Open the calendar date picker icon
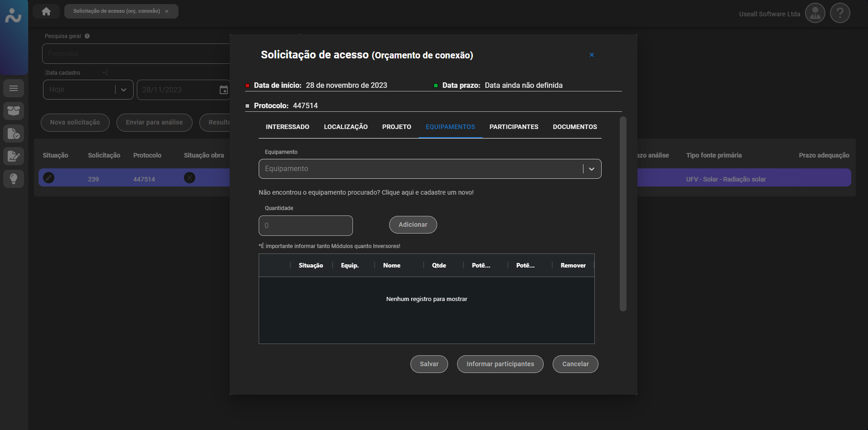The image size is (868, 430). (x=223, y=90)
